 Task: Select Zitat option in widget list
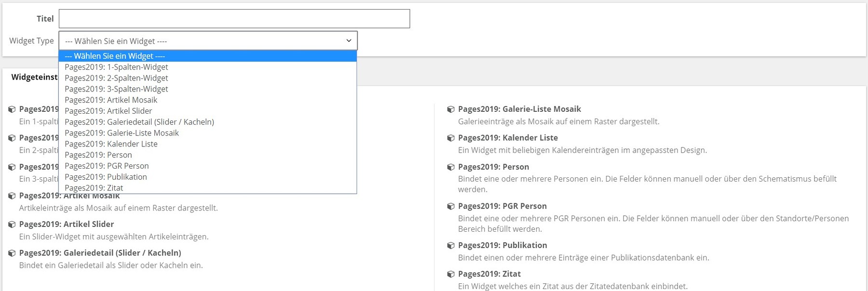click(94, 188)
